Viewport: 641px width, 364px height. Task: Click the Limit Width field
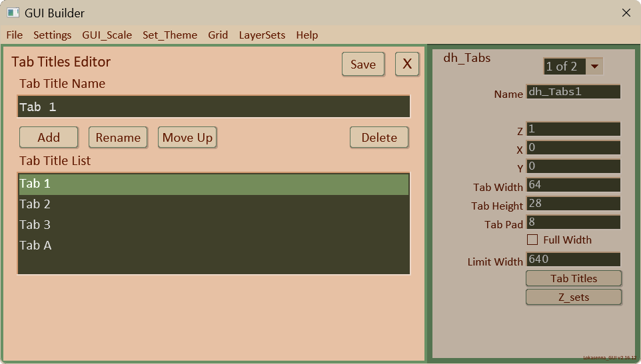(x=573, y=259)
